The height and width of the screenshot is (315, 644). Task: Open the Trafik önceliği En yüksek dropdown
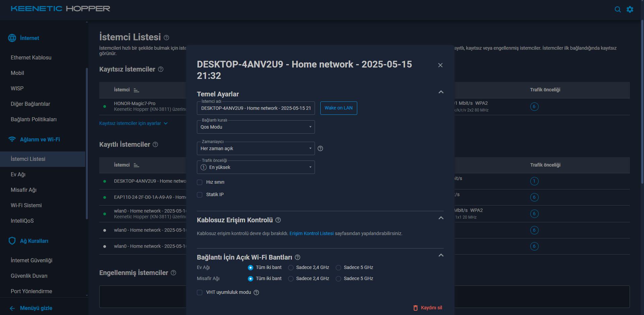pos(256,167)
